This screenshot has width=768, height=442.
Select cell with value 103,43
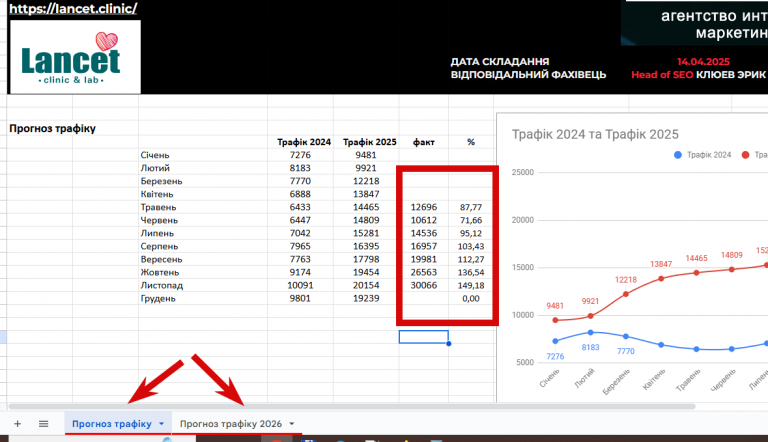(471, 246)
